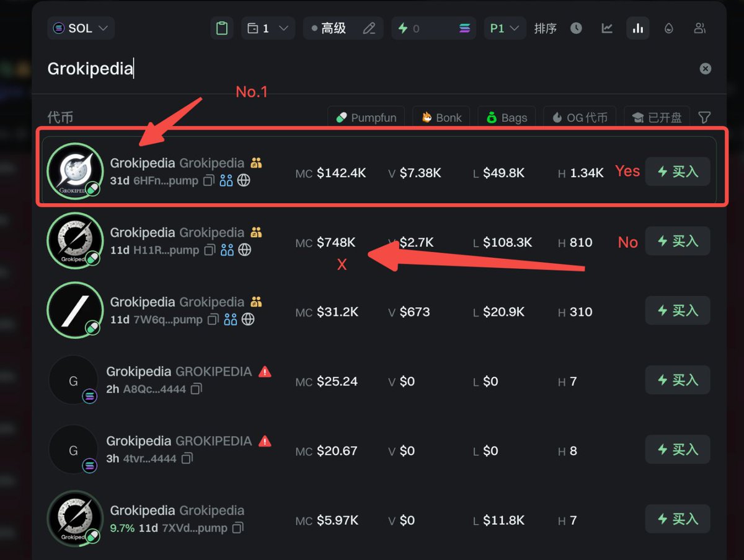Viewport: 744px width, 560px height.
Task: Open the P1 preset dropdown
Action: [x=504, y=28]
